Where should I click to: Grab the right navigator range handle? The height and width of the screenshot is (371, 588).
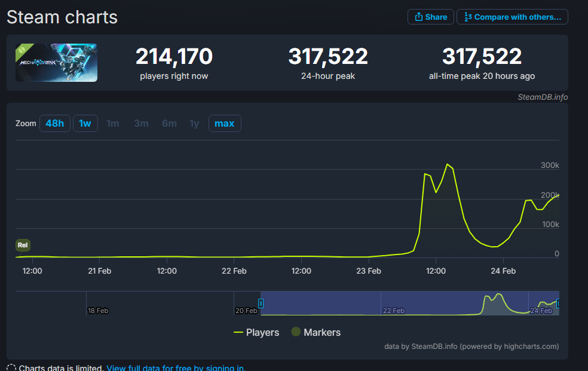coord(558,303)
